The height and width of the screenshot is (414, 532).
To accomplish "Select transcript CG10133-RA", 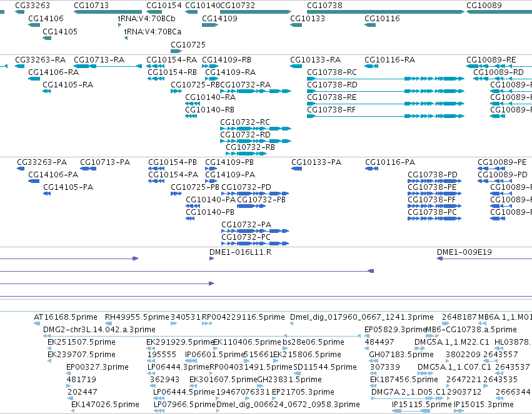I will pos(316,60).
